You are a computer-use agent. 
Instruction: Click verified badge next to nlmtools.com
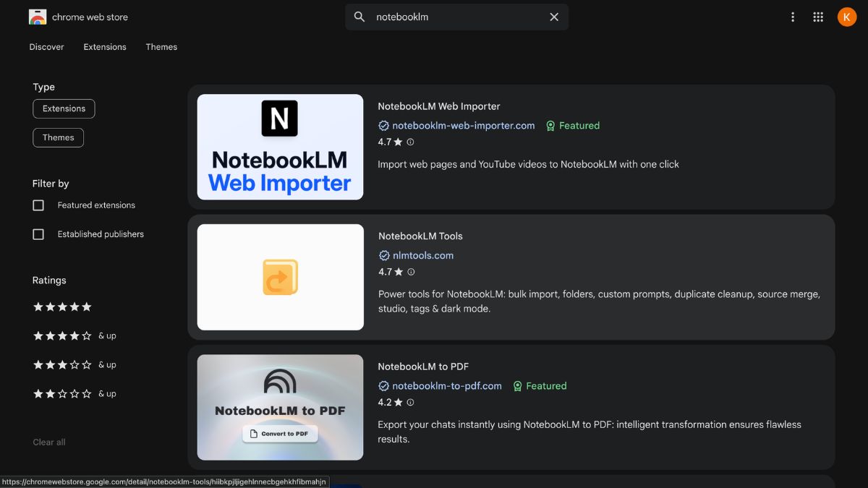tap(384, 256)
